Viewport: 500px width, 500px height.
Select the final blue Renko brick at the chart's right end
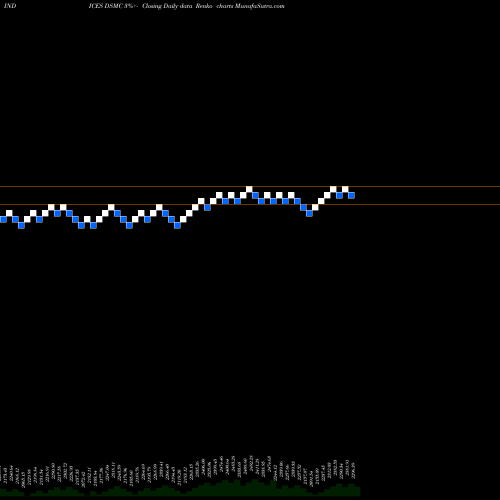(x=351, y=195)
